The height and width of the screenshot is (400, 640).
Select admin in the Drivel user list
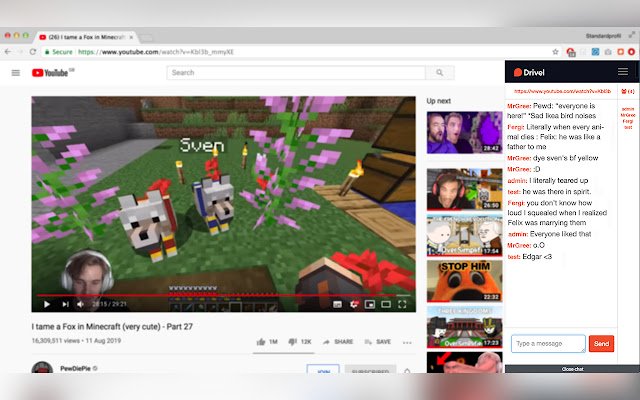click(628, 109)
